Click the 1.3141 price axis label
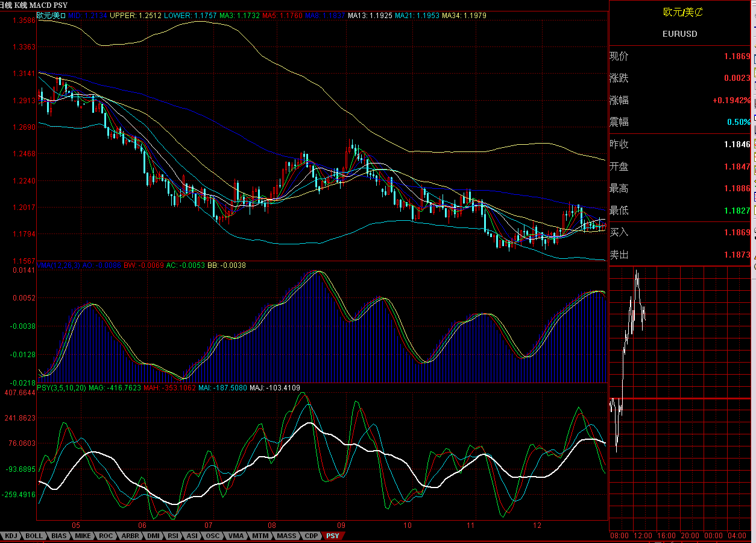This screenshot has width=756, height=543. point(24,74)
